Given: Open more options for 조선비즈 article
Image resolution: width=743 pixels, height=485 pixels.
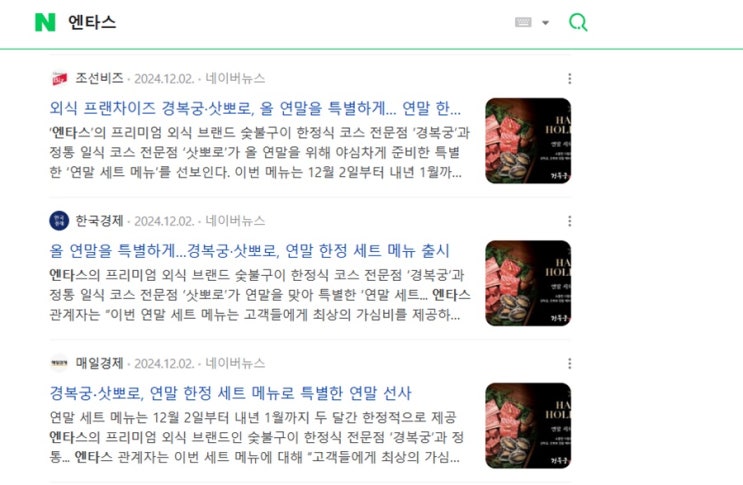Looking at the screenshot, I should tap(570, 79).
